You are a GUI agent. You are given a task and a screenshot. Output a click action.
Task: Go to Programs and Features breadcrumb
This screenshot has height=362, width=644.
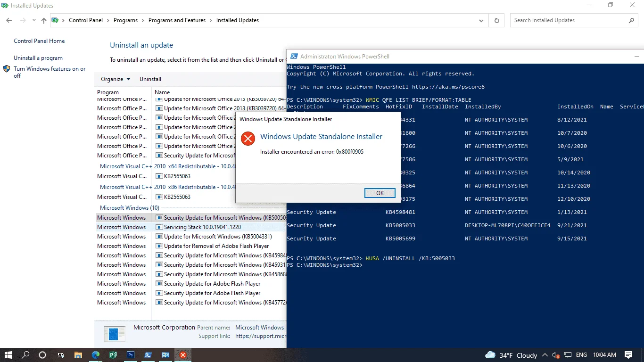click(177, 20)
